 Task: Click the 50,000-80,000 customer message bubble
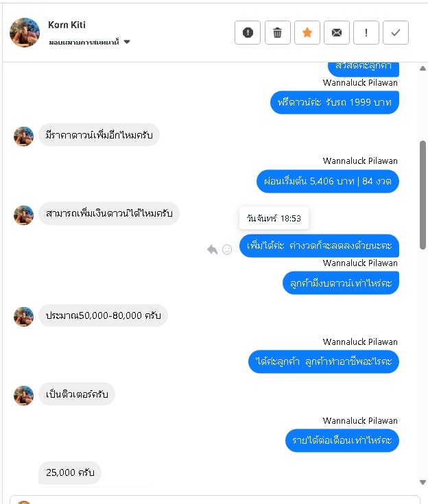tap(103, 315)
